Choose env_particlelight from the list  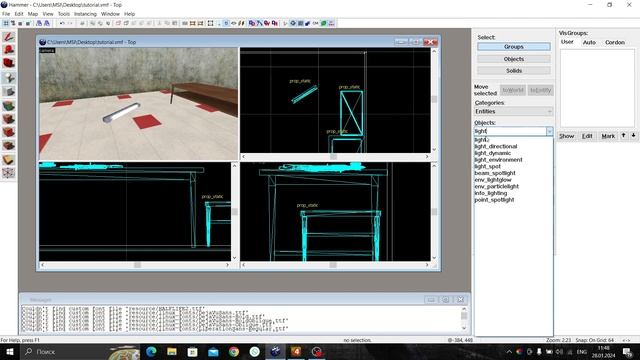(496, 186)
